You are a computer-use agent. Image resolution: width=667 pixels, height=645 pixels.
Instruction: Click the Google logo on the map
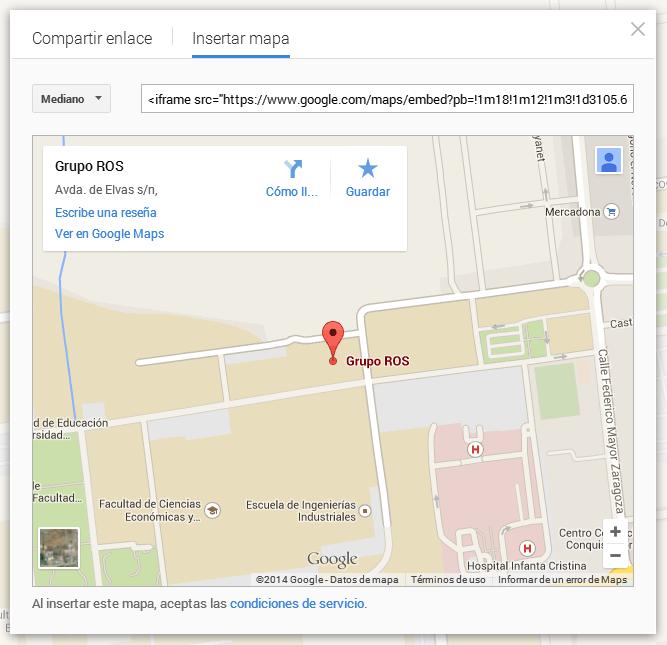[x=332, y=559]
